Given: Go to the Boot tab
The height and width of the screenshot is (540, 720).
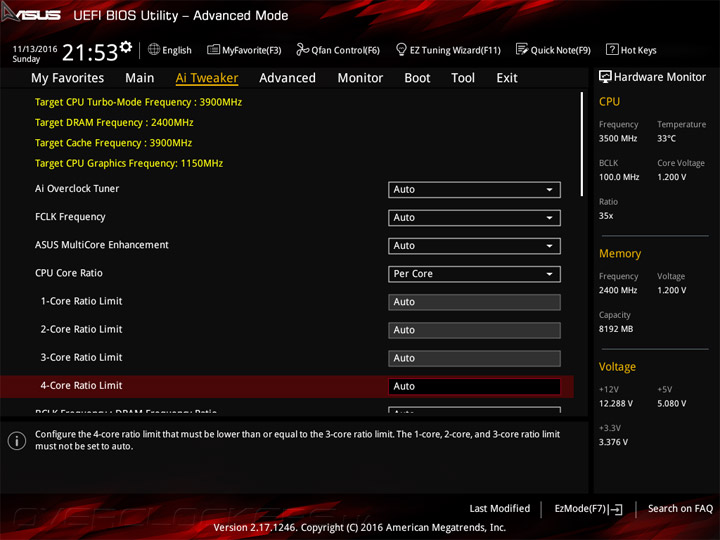Looking at the screenshot, I should pos(417,78).
